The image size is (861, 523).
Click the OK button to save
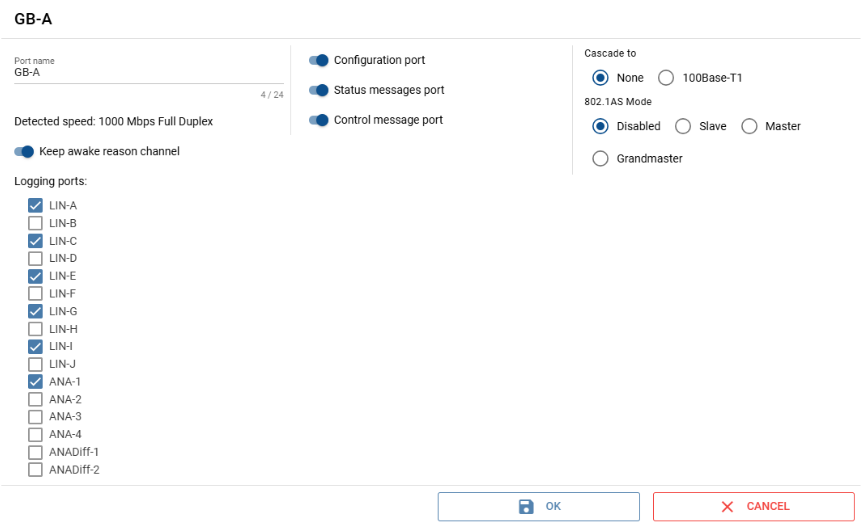click(x=538, y=507)
